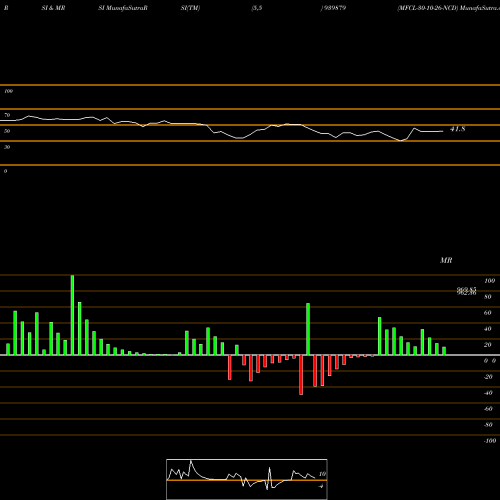Click the MR label above histogram
500x500 pixels.
[446, 260]
